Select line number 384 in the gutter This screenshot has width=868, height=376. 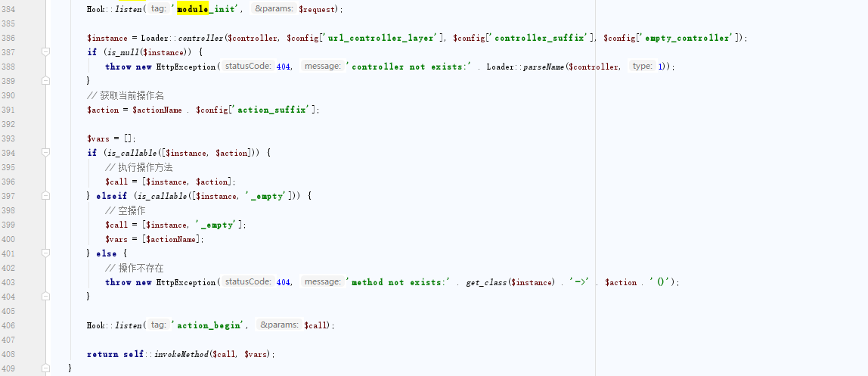click(8, 9)
